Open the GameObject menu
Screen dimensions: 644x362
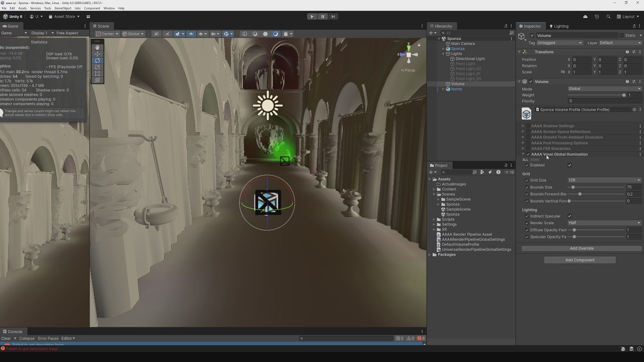point(63,9)
